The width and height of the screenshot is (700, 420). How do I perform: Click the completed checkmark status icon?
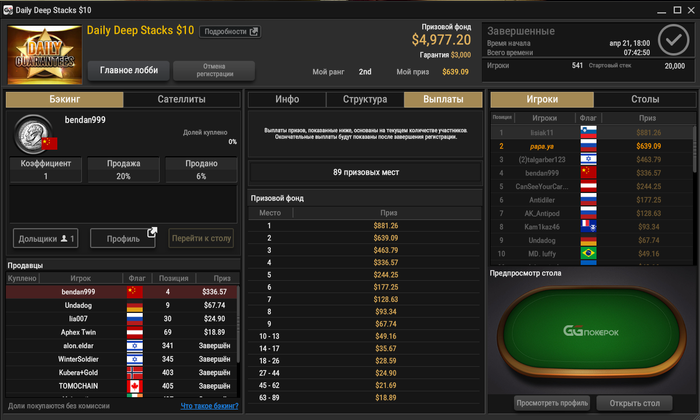(x=673, y=40)
